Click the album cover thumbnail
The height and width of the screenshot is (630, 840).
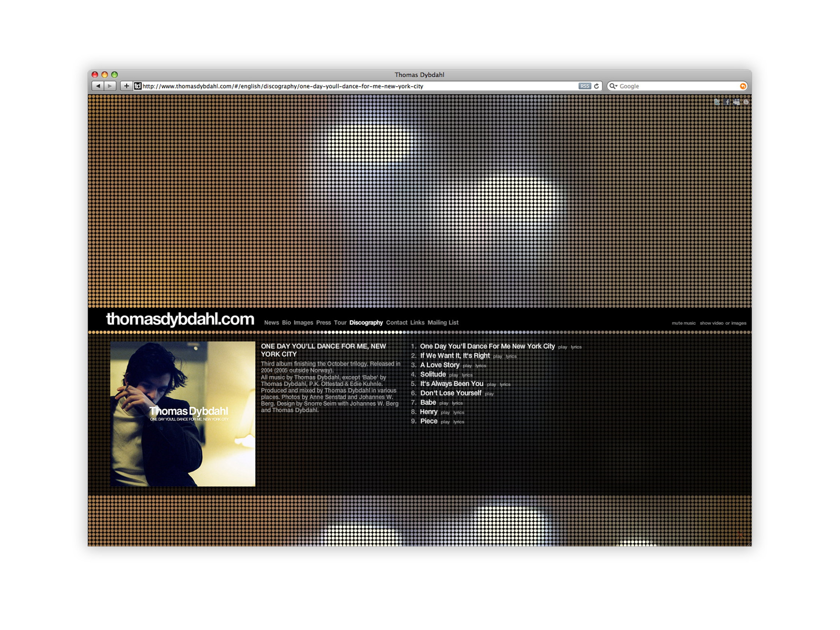click(x=183, y=414)
